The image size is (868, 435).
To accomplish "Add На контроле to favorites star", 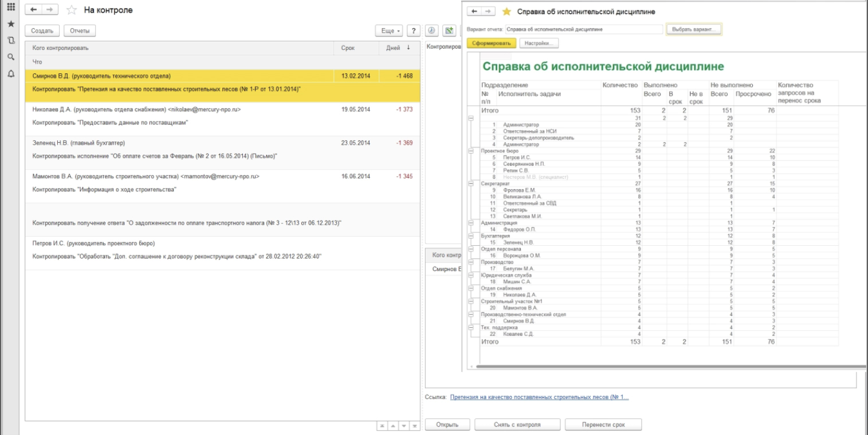I will click(x=72, y=10).
